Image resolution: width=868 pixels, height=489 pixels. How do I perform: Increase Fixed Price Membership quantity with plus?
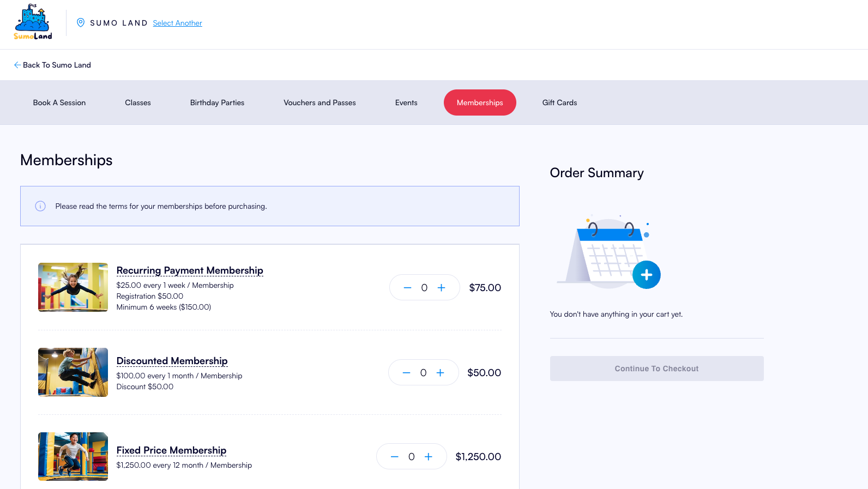[429, 456]
